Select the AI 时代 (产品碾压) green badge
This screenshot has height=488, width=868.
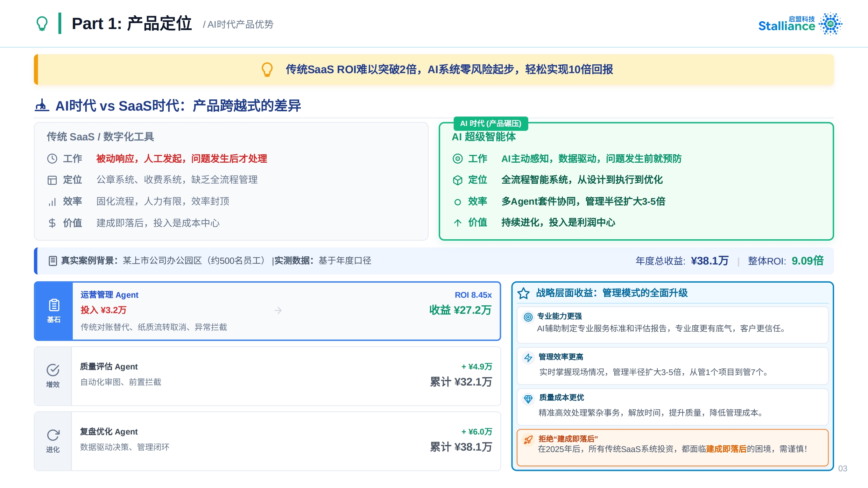(x=491, y=123)
